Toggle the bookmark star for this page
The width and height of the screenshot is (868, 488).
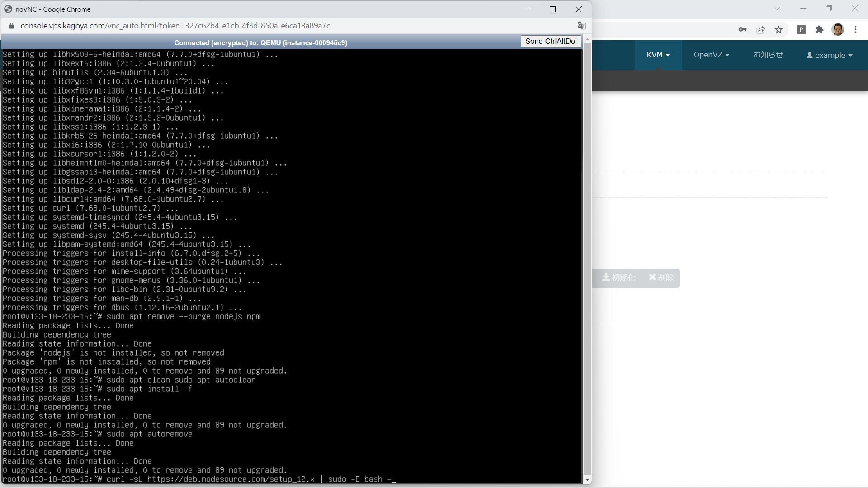point(778,29)
